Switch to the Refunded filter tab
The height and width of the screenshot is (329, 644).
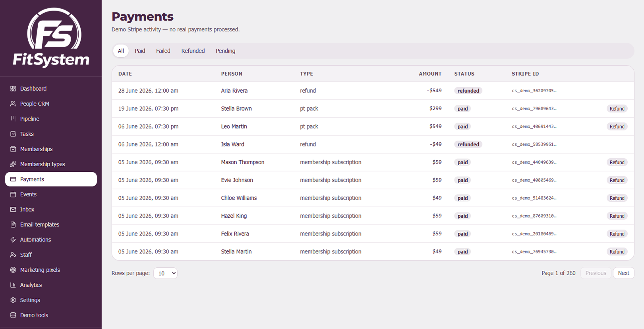193,51
